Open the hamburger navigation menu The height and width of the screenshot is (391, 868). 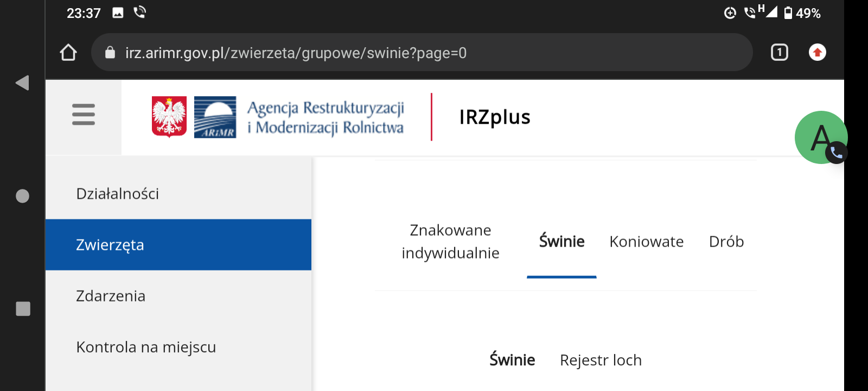coord(84,115)
